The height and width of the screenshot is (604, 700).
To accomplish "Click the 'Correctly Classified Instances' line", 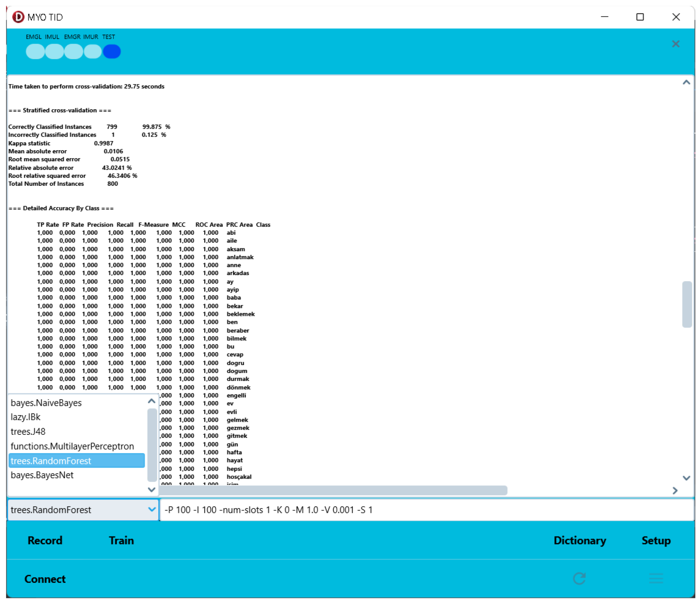I will tap(89, 127).
